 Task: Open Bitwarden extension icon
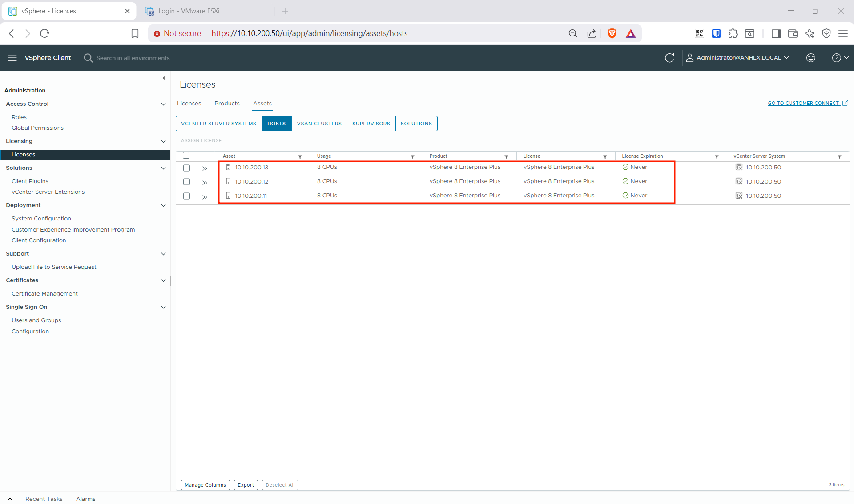click(716, 33)
